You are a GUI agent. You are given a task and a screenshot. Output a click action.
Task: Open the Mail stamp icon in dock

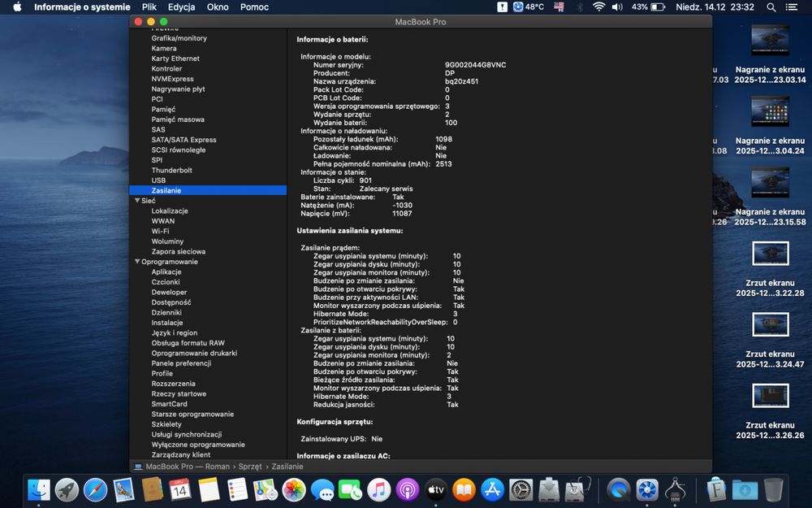tap(123, 490)
